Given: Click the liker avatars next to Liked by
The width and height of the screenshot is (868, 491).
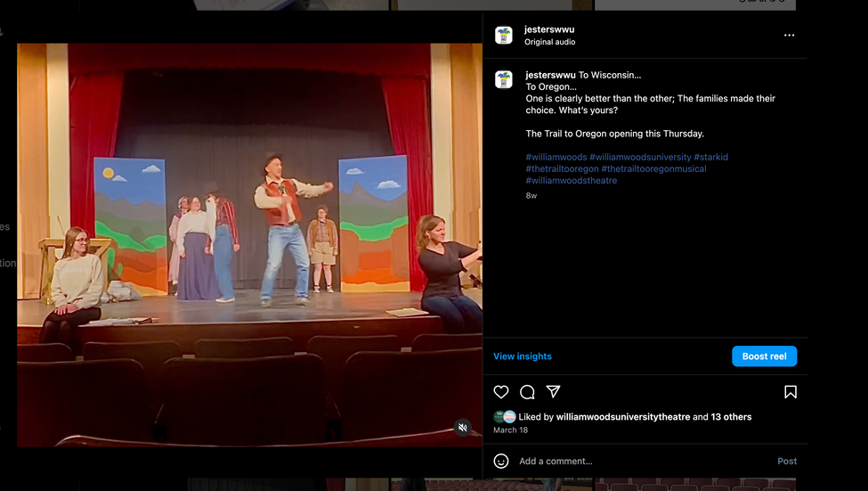Looking at the screenshot, I should pyautogui.click(x=505, y=417).
